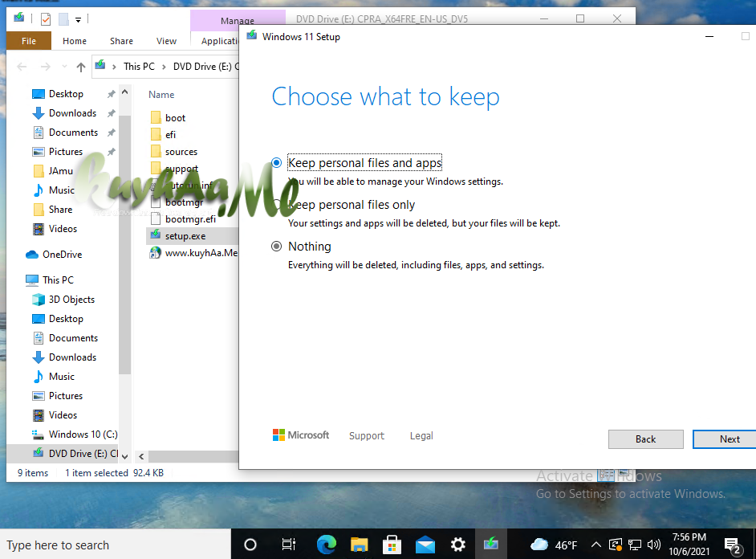Select Downloads in Quick access
756x559 pixels.
pyautogui.click(x=72, y=113)
